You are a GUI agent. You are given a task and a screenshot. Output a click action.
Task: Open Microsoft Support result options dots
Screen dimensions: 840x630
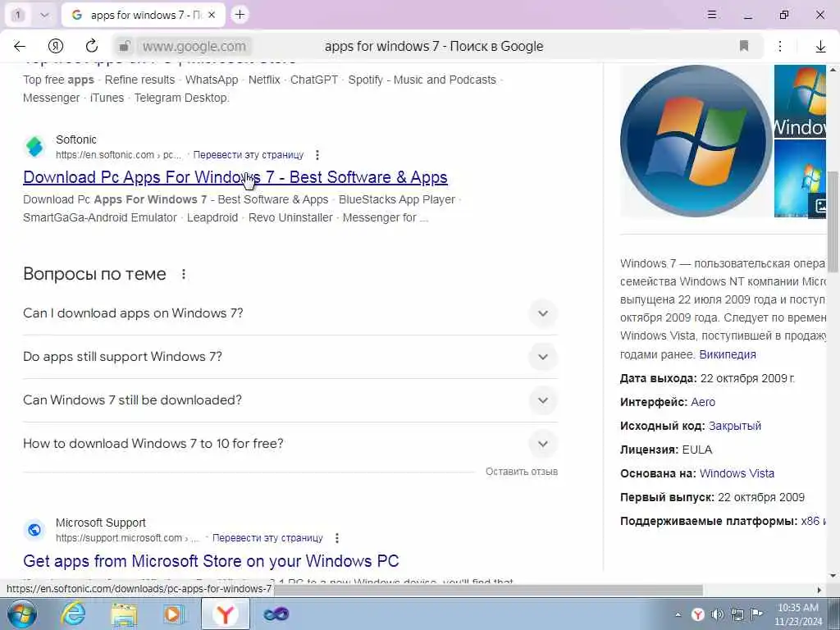click(336, 538)
